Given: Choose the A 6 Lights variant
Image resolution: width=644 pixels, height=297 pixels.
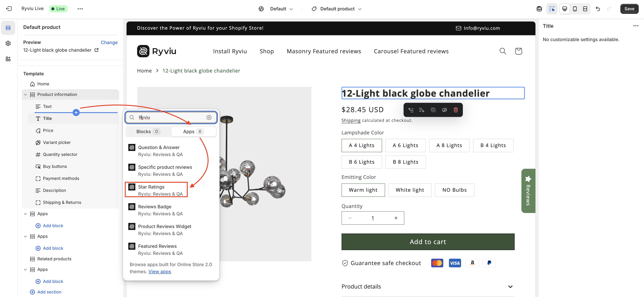Looking at the screenshot, I should tap(405, 145).
